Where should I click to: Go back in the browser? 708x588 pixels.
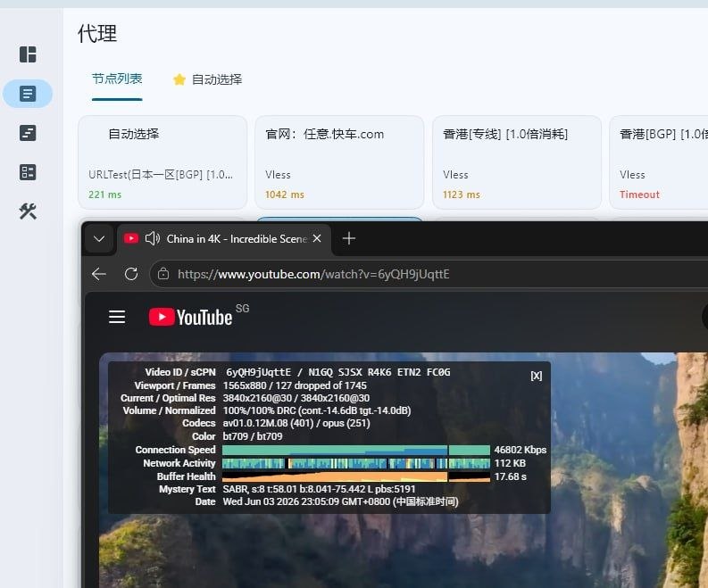[x=99, y=274]
